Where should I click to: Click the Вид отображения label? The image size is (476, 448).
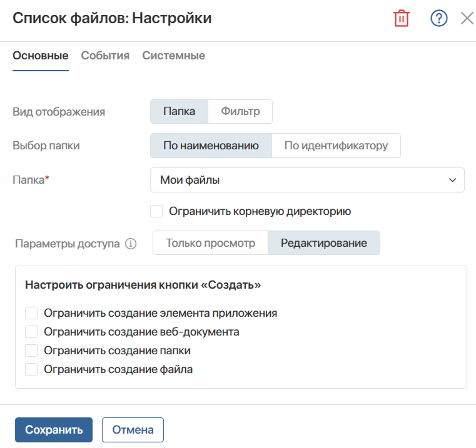tap(59, 112)
